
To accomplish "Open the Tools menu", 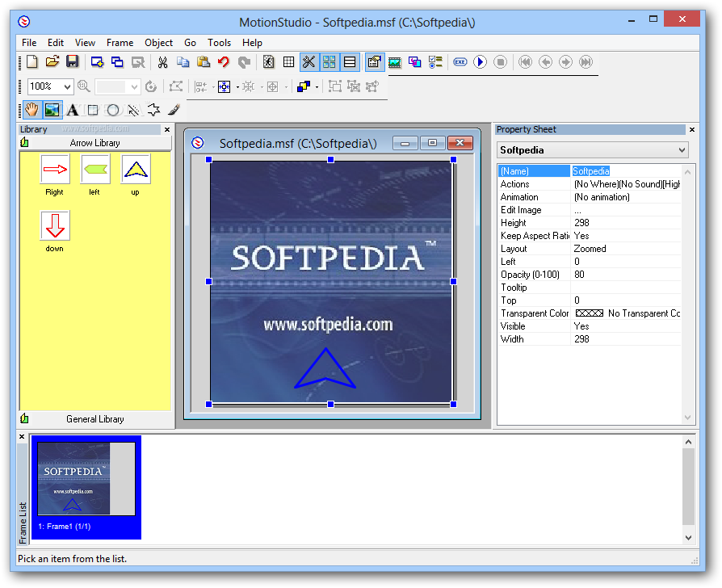I will pyautogui.click(x=219, y=43).
